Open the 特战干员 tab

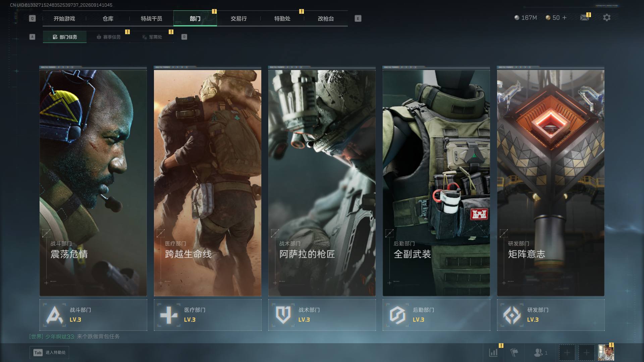point(152,19)
